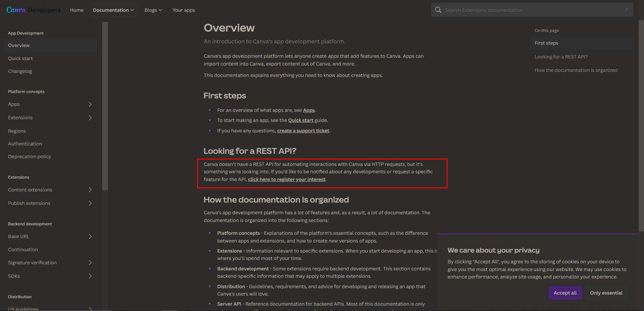Open Apps sidebar item
This screenshot has height=311, width=644.
(14, 104)
